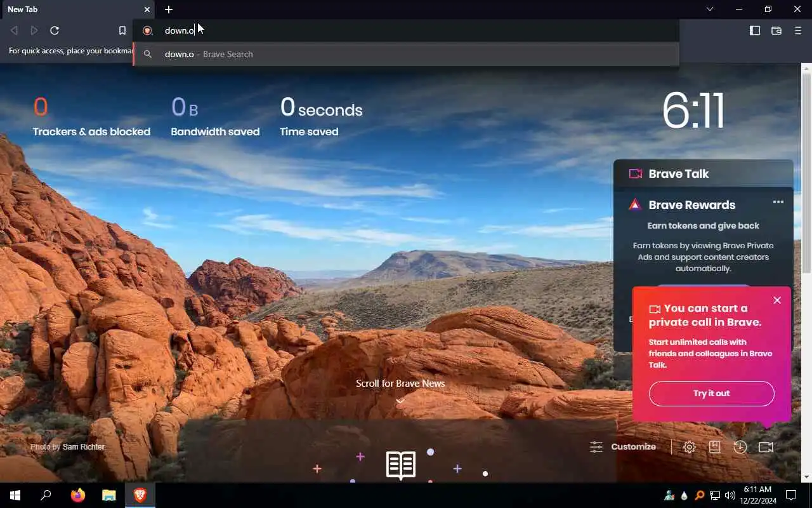Open settings via gear icon
Screen dimensions: 812x508
click(x=690, y=447)
